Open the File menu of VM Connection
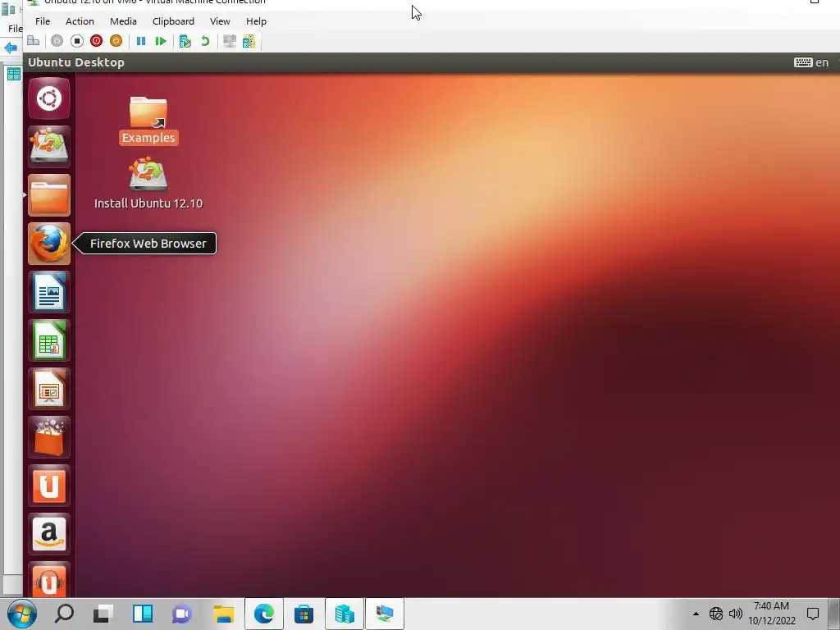 point(43,21)
